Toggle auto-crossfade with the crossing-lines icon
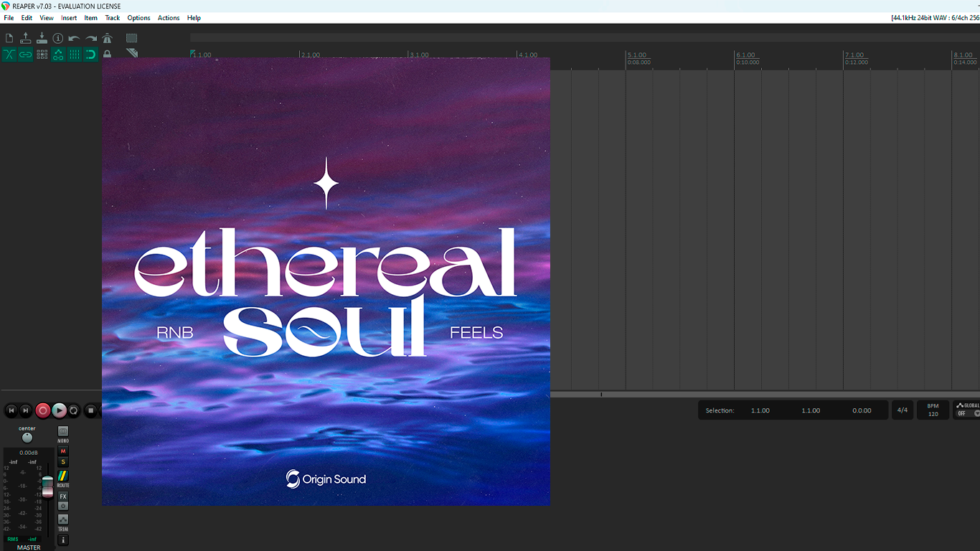Screen dimensions: 980x551 point(9,55)
